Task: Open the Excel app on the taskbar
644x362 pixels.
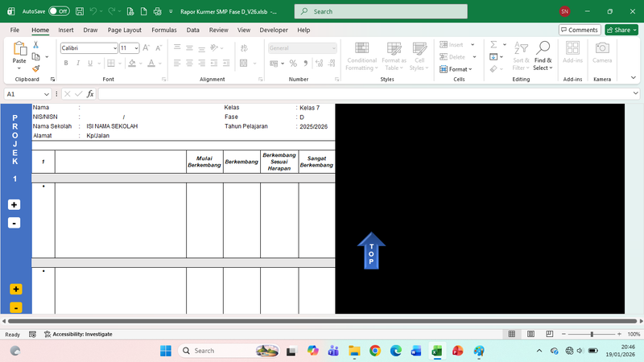Action: (437, 351)
